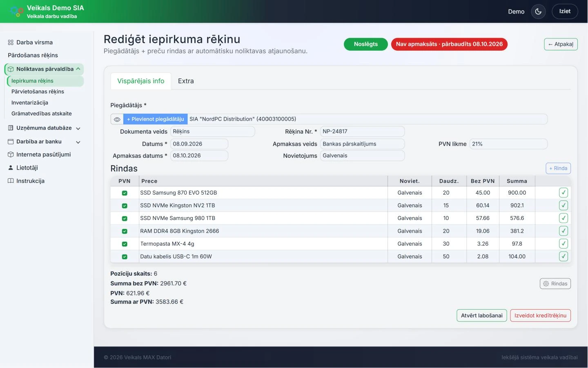Viewport: 588px width, 368px height.
Task: Click Apmaksas datums date field
Action: (x=199, y=156)
